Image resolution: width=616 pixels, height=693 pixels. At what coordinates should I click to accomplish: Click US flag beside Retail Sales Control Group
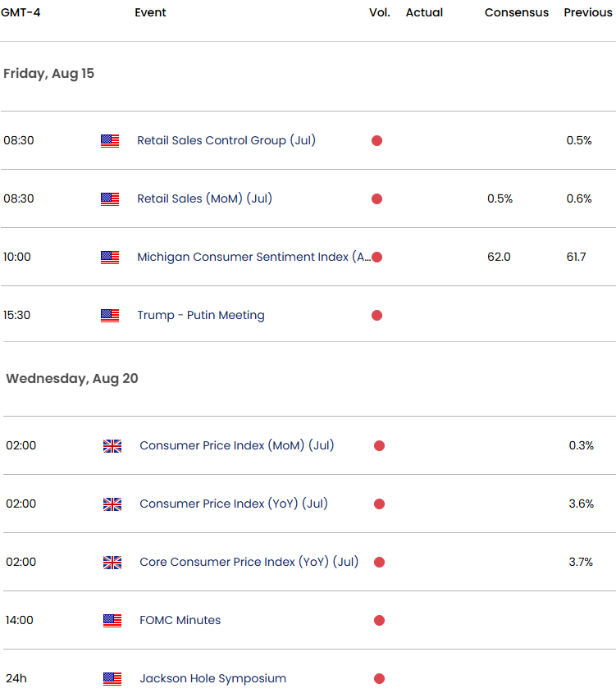[x=110, y=141]
